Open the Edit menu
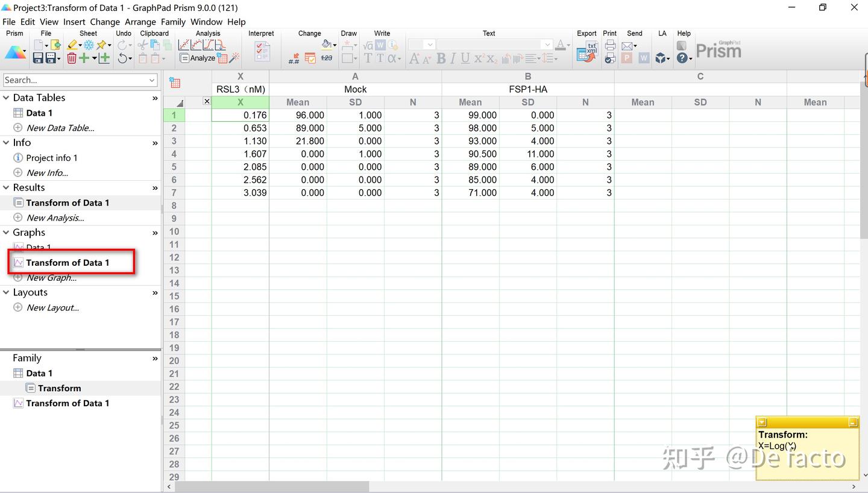868x493 pixels. coord(28,22)
